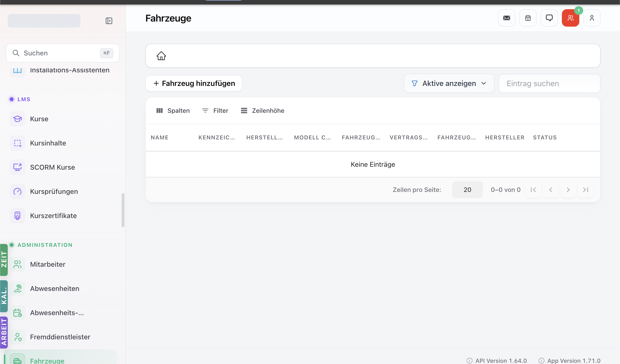The width and height of the screenshot is (620, 364).
Task: Click the red users notification button
Action: [x=570, y=18]
